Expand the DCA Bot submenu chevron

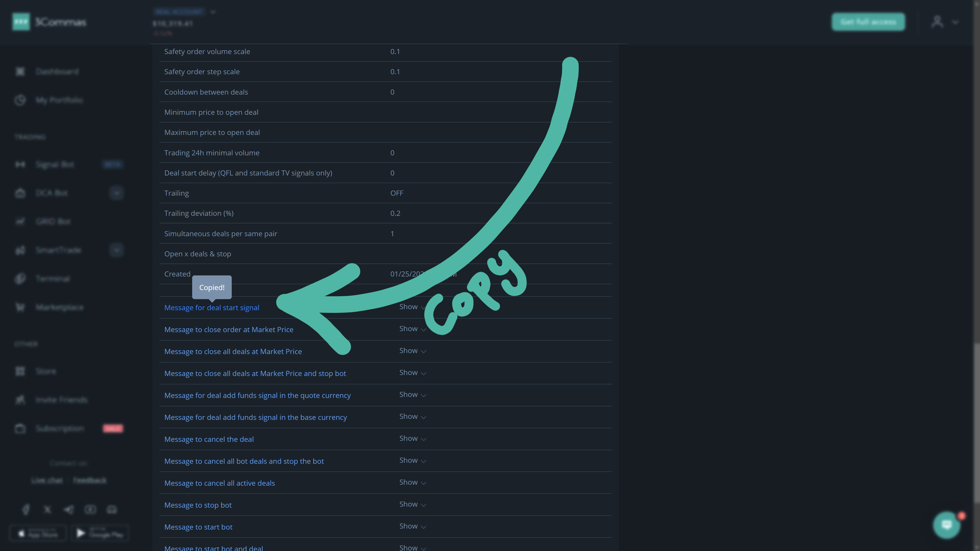pyautogui.click(x=116, y=193)
